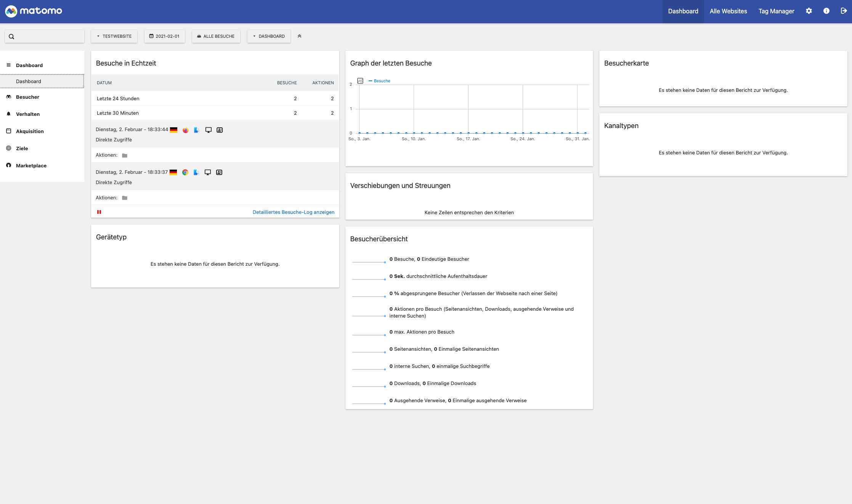Click the search input field

coord(45,37)
